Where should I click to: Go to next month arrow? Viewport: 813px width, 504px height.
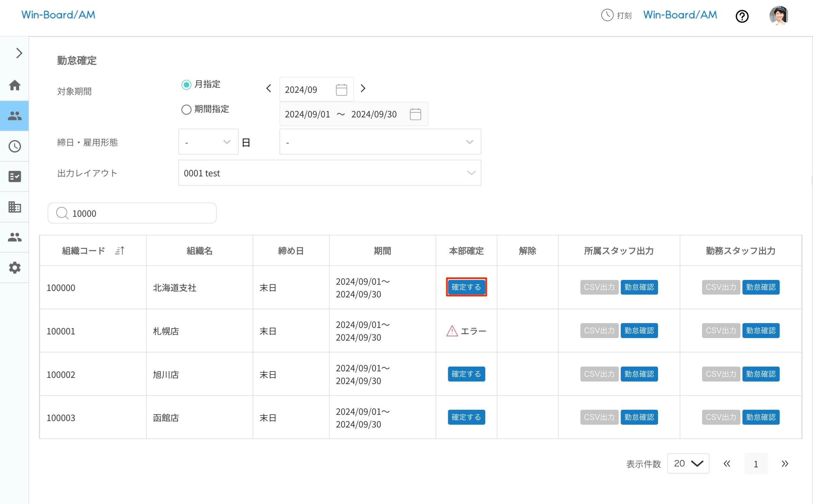click(363, 89)
